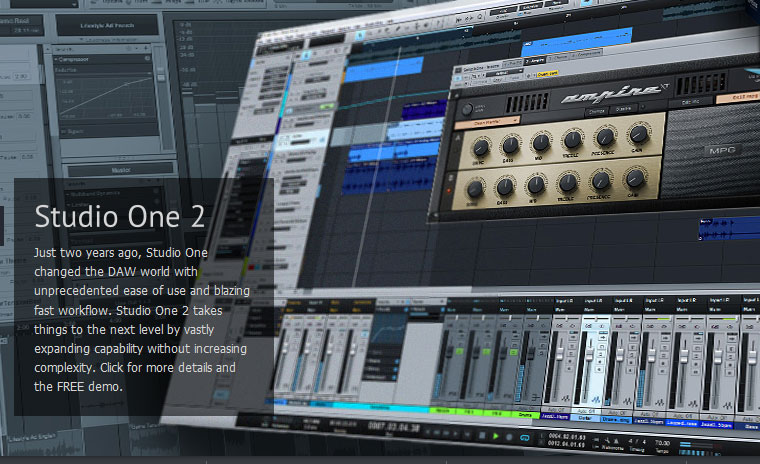Image resolution: width=760 pixels, height=464 pixels.
Task: Click the 70.00 tempo value
Action: tap(663, 443)
